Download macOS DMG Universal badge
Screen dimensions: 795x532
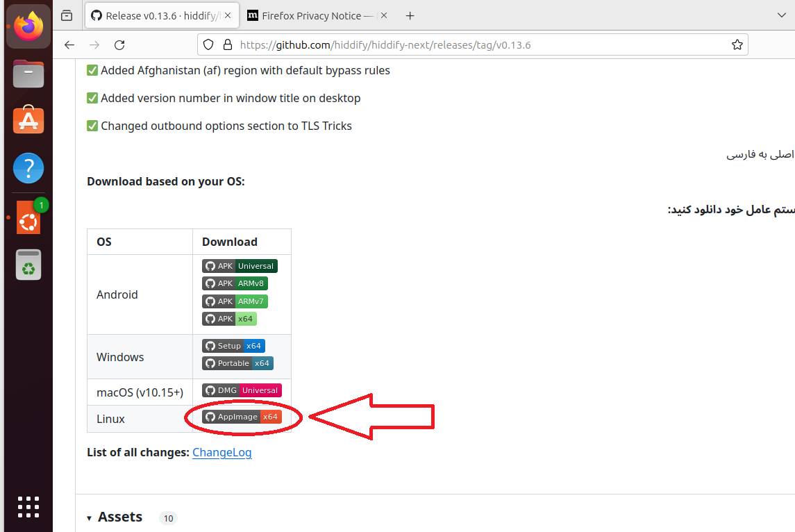click(242, 390)
